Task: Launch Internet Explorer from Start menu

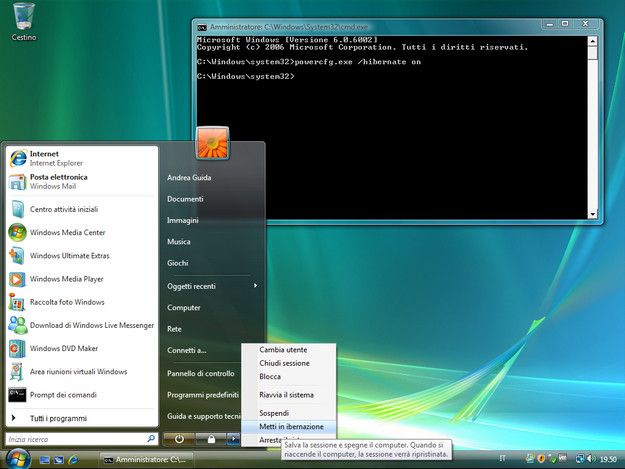Action: (82, 158)
